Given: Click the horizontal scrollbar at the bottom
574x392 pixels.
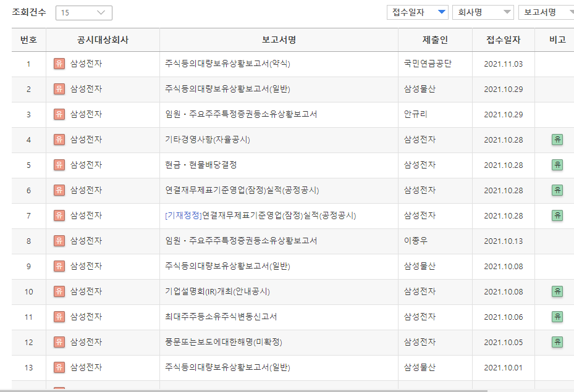Looking at the screenshot, I should pyautogui.click(x=243, y=391).
